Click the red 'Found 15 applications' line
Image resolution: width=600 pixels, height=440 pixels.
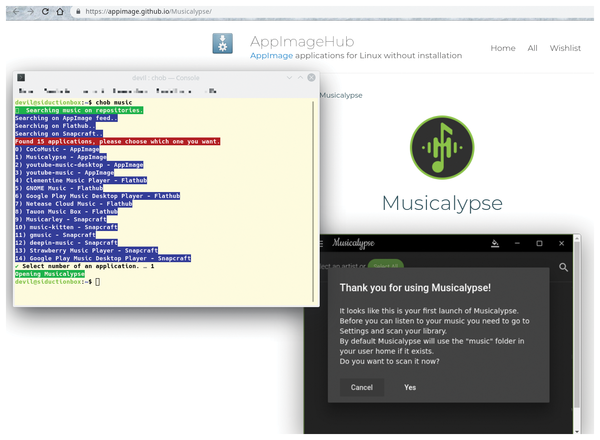point(117,142)
